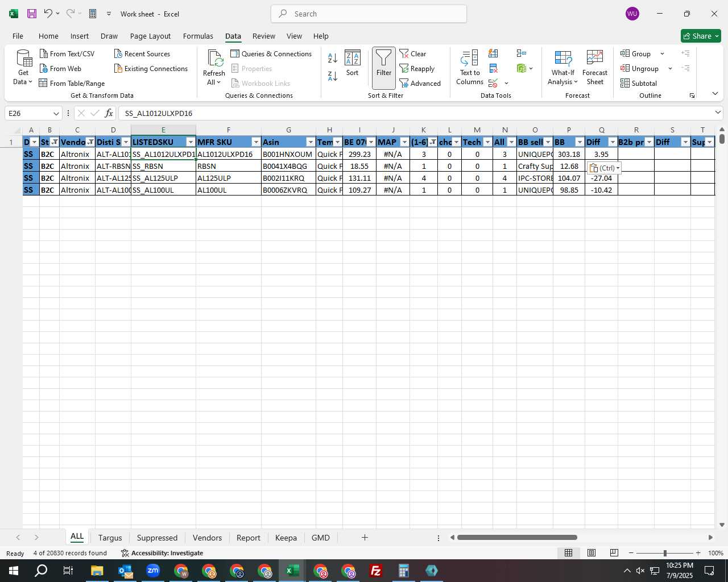The image size is (728, 582).
Task: Open the Page Layout tab
Action: pos(150,36)
